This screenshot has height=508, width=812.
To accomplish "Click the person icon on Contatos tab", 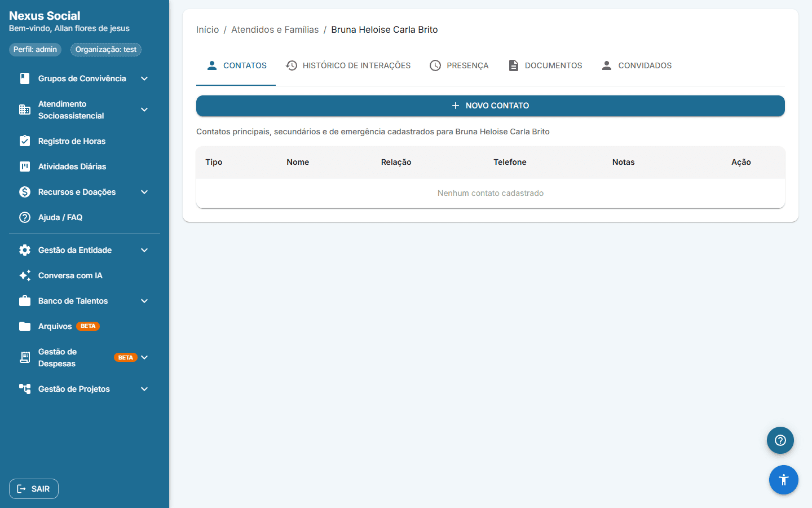I will [212, 65].
